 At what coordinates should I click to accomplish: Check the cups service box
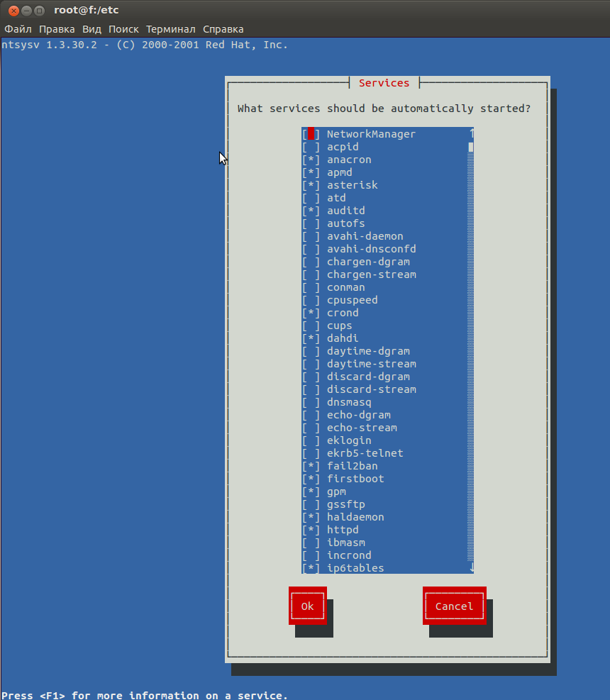coord(311,326)
